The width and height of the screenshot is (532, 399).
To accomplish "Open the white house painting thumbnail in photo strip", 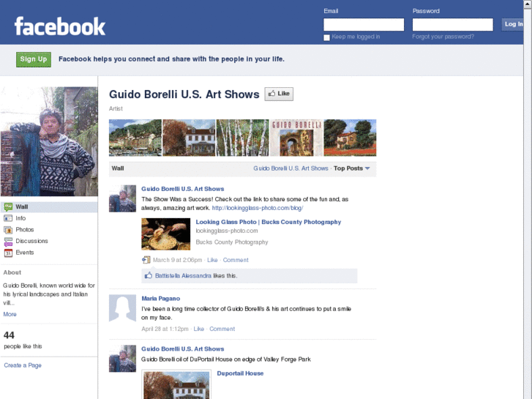I will [x=189, y=138].
